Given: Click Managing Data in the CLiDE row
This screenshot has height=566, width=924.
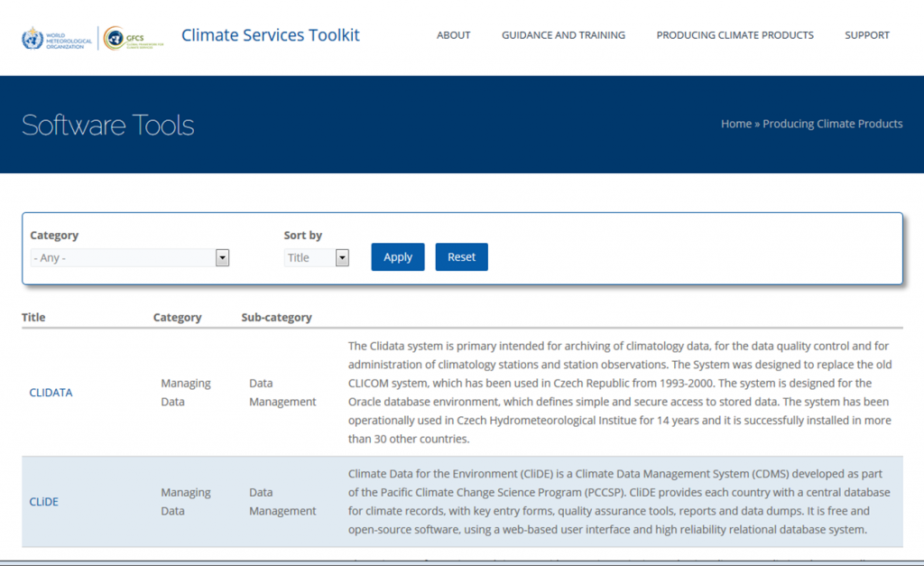Looking at the screenshot, I should tap(186, 501).
